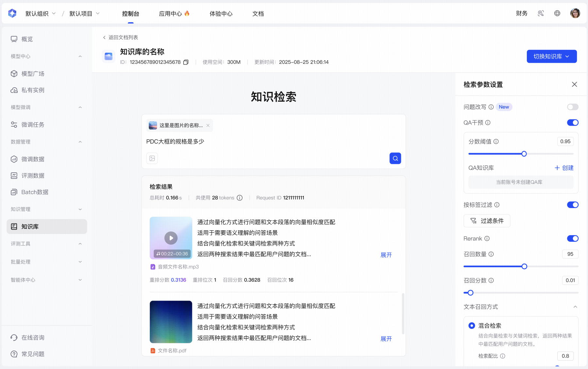Disable the Rerank toggle
The height and width of the screenshot is (369, 588).
click(573, 238)
